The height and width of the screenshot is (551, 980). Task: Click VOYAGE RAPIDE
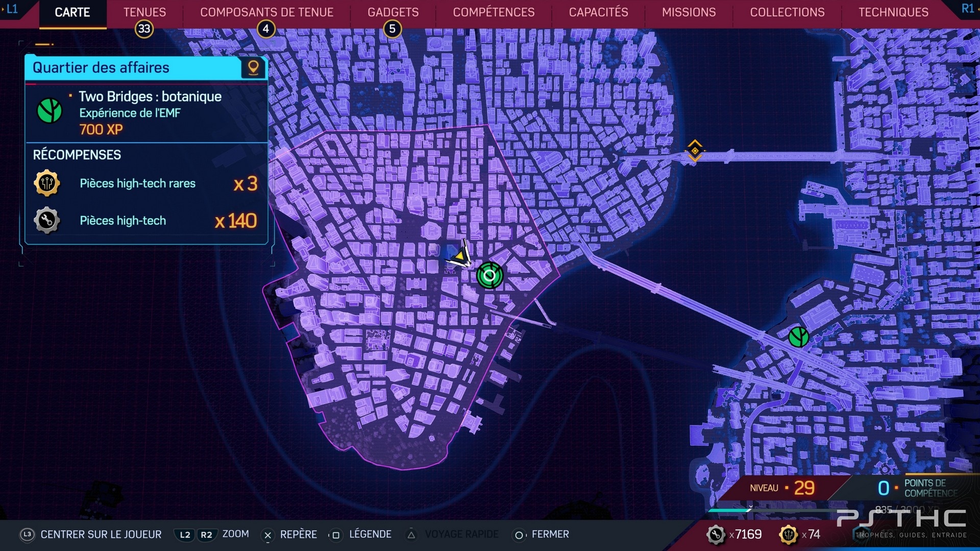coord(461,535)
